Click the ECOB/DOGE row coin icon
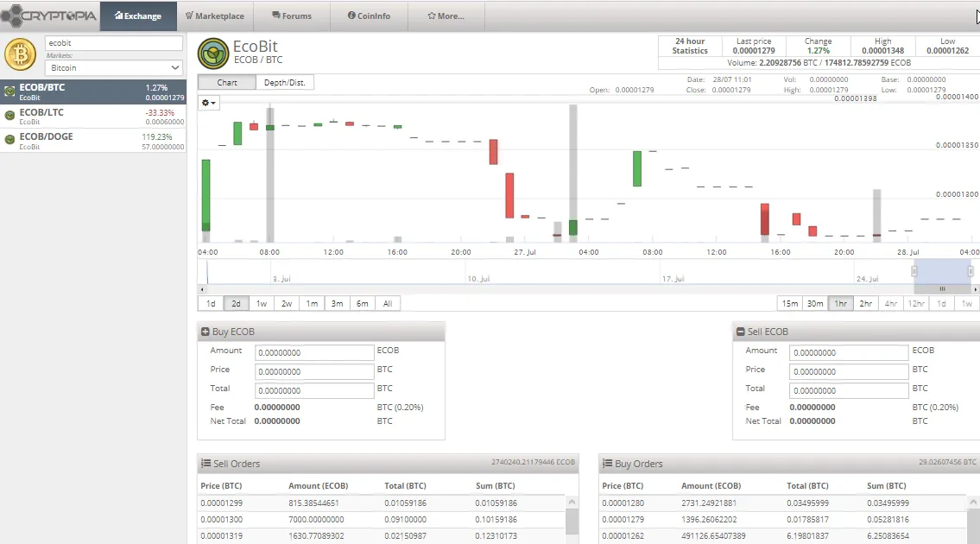980x544 pixels. pos(9,139)
